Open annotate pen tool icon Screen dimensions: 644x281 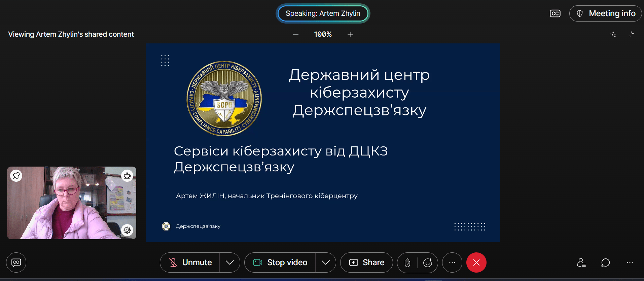(613, 34)
